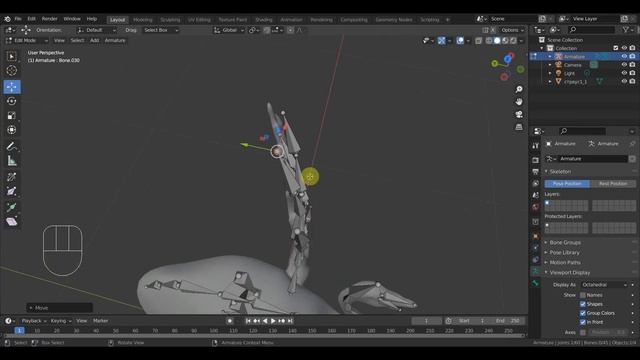Open the Output properties tab

[536, 172]
